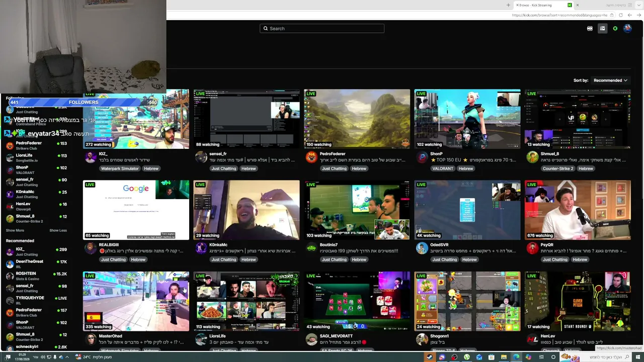Go back with the browser left arrow

coord(629,15)
